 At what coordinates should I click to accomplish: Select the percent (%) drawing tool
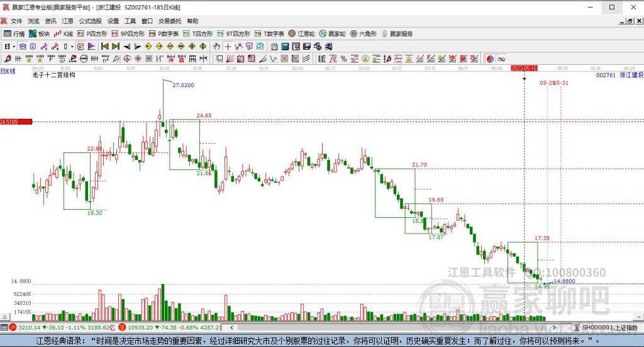(x=343, y=59)
